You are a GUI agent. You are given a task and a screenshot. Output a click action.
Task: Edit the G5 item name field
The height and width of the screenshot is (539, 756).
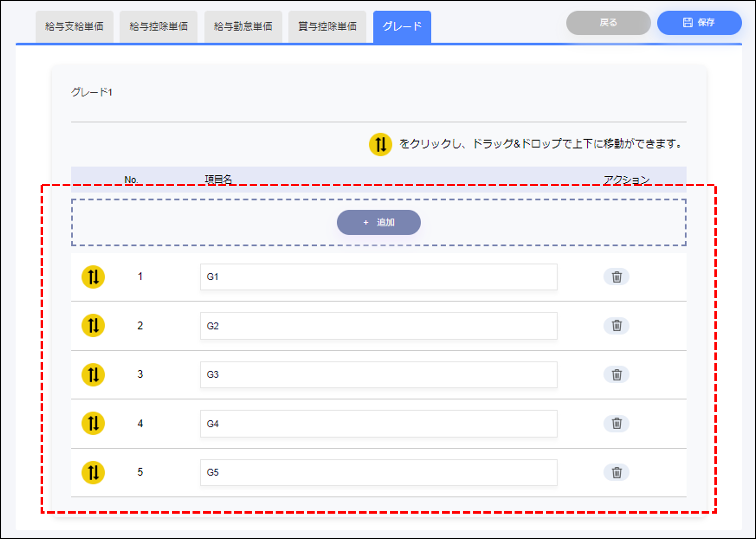point(379,473)
